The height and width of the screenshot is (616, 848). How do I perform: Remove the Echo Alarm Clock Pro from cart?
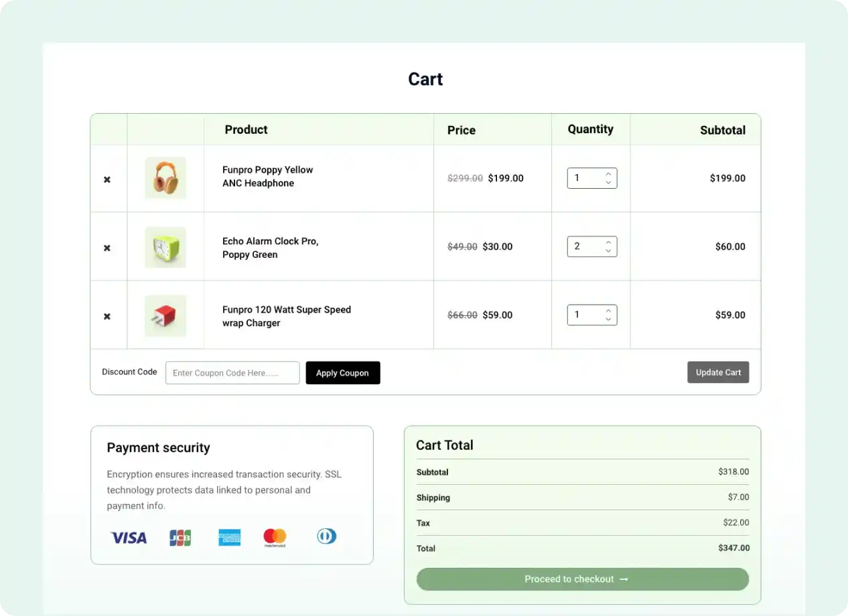click(107, 247)
